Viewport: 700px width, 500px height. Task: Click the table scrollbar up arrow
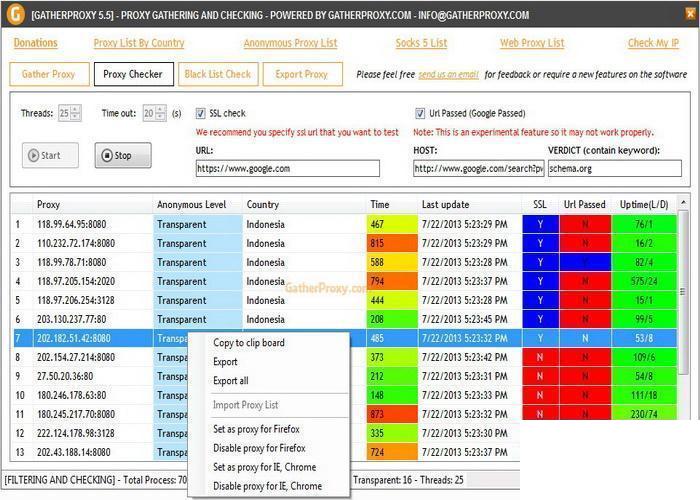point(683,203)
